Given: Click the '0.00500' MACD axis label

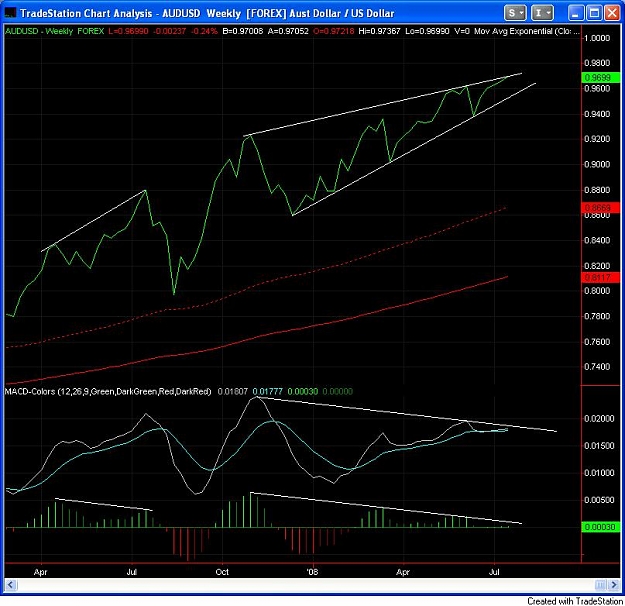Looking at the screenshot, I should (x=599, y=500).
